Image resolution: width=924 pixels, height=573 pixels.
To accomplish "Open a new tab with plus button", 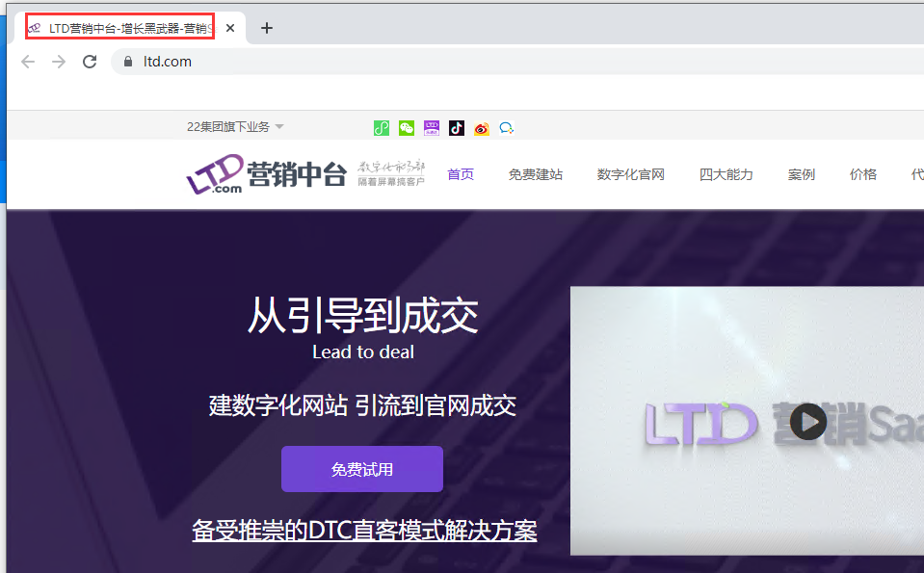I will point(267,28).
